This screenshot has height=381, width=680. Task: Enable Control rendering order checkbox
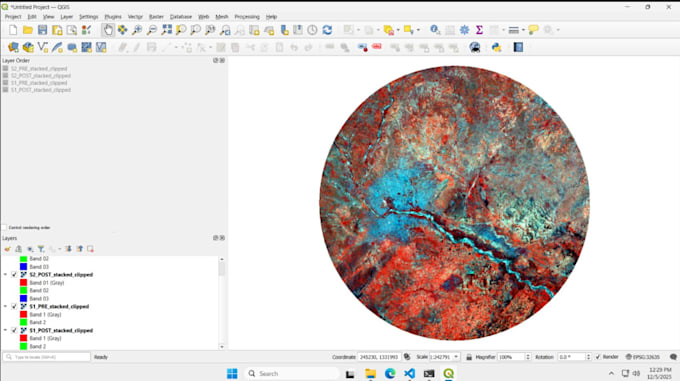click(4, 228)
